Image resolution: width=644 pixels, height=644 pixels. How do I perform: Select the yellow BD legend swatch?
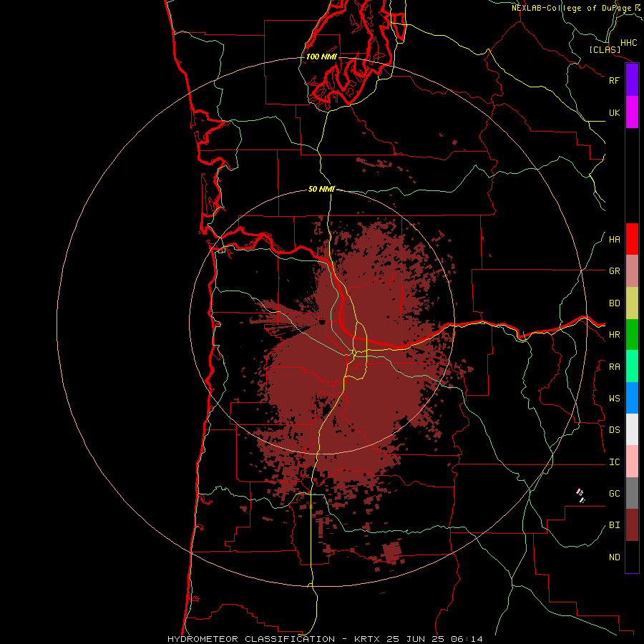tap(632, 303)
